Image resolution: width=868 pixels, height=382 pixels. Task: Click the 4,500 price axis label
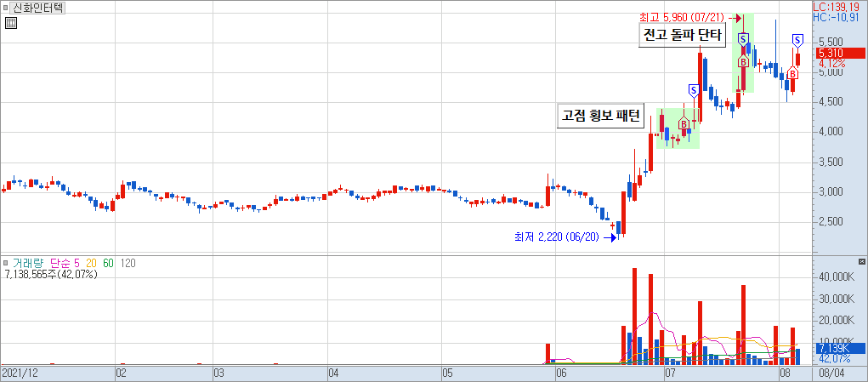[x=831, y=102]
